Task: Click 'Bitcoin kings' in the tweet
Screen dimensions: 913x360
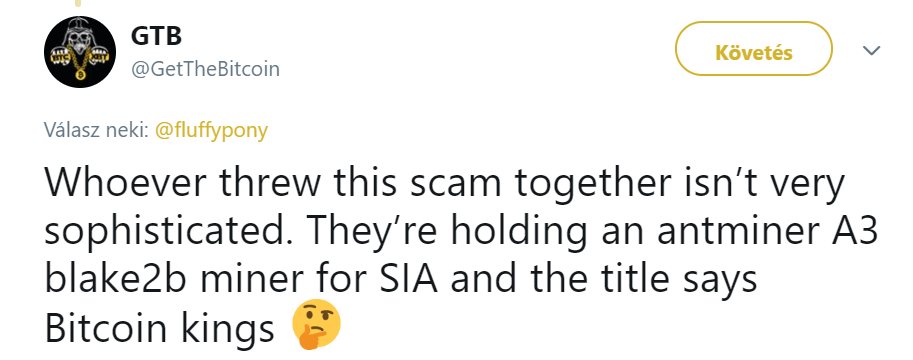Action: 159,329
